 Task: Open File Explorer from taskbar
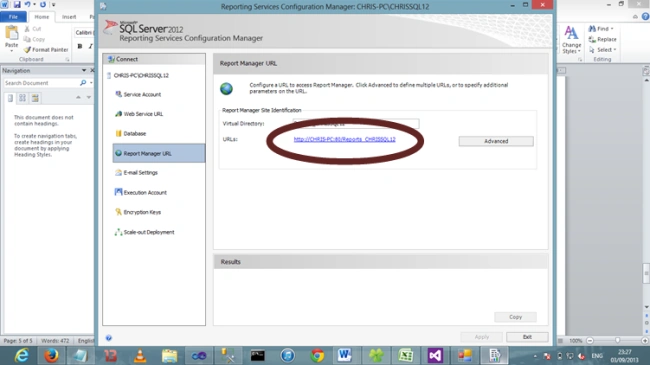tap(169, 355)
